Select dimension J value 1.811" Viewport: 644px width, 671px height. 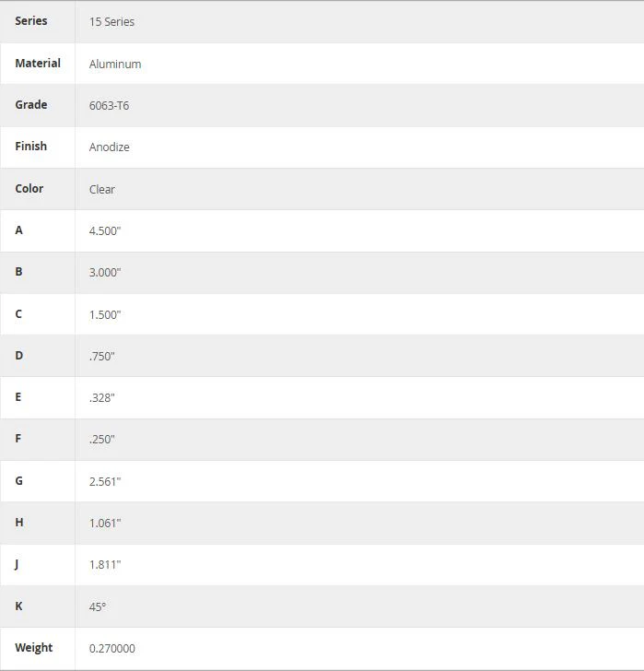coord(105,565)
